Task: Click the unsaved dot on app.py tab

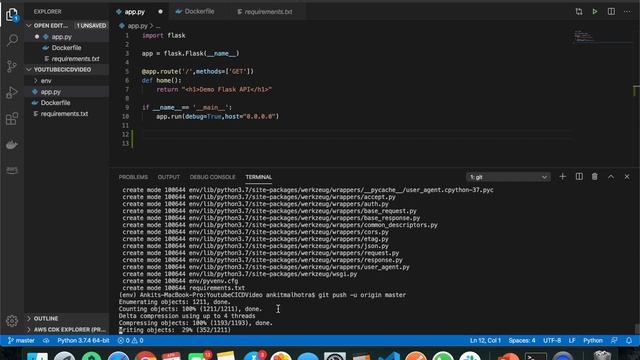Action: click(x=160, y=12)
